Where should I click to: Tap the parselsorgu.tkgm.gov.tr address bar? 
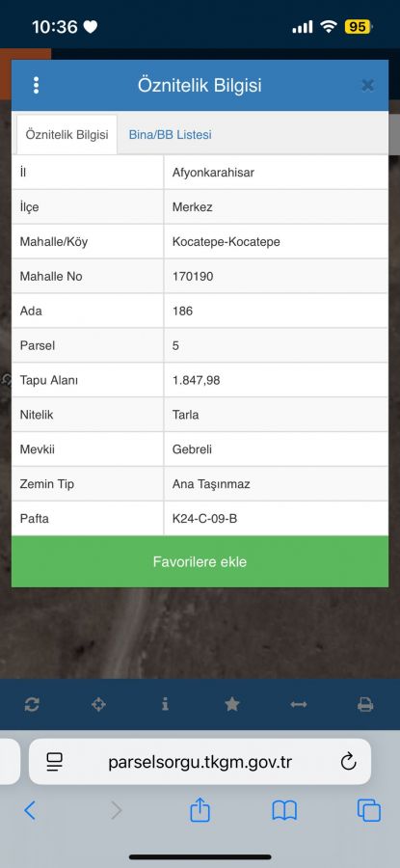point(200,762)
